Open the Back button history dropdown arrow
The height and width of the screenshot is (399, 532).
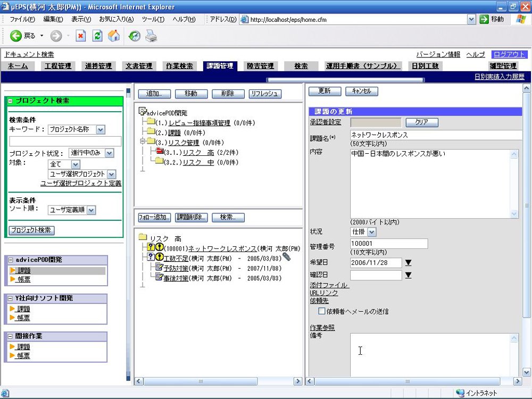tap(42, 36)
